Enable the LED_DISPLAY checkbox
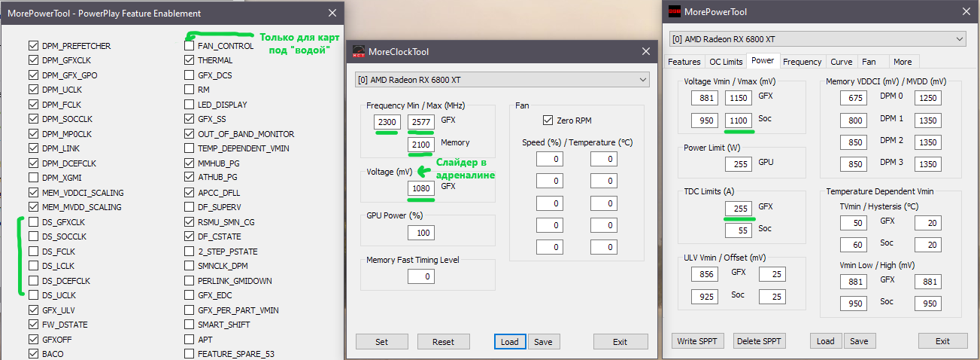The image size is (980, 360). click(x=189, y=105)
